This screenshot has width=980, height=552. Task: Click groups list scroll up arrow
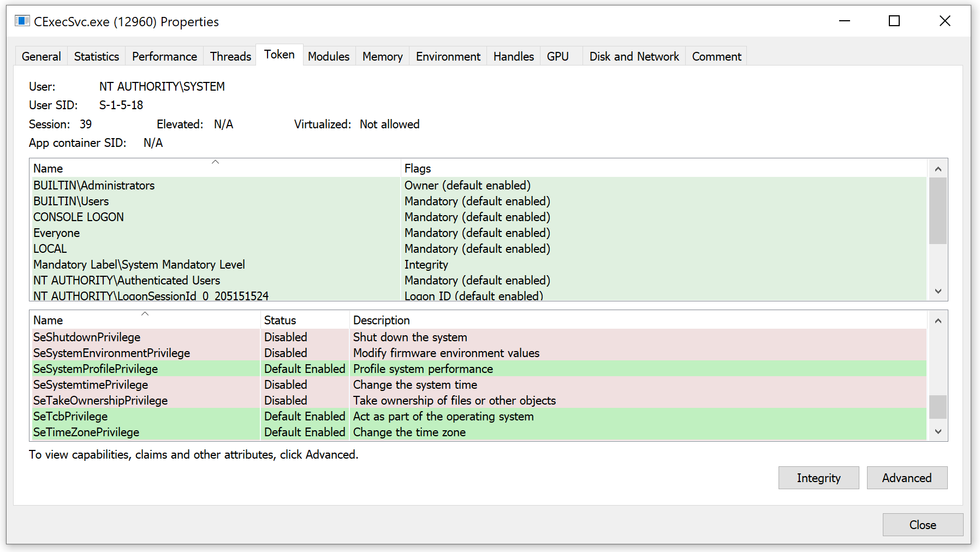point(938,169)
